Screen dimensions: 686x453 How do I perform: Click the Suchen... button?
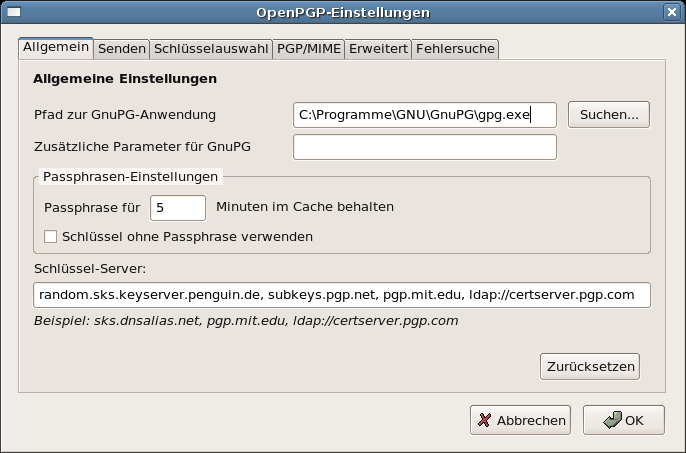609,115
